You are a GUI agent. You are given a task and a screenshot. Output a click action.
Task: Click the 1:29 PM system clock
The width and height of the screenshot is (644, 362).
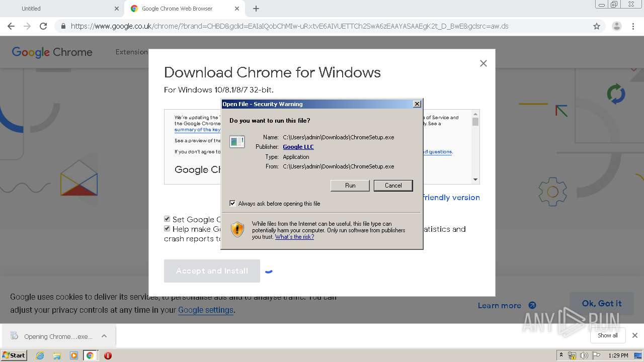point(618,355)
